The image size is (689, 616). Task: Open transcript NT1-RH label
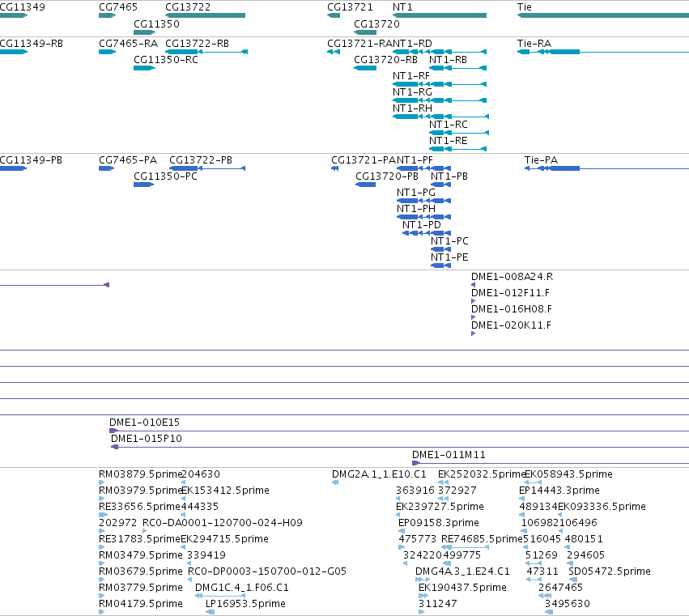click(x=412, y=108)
